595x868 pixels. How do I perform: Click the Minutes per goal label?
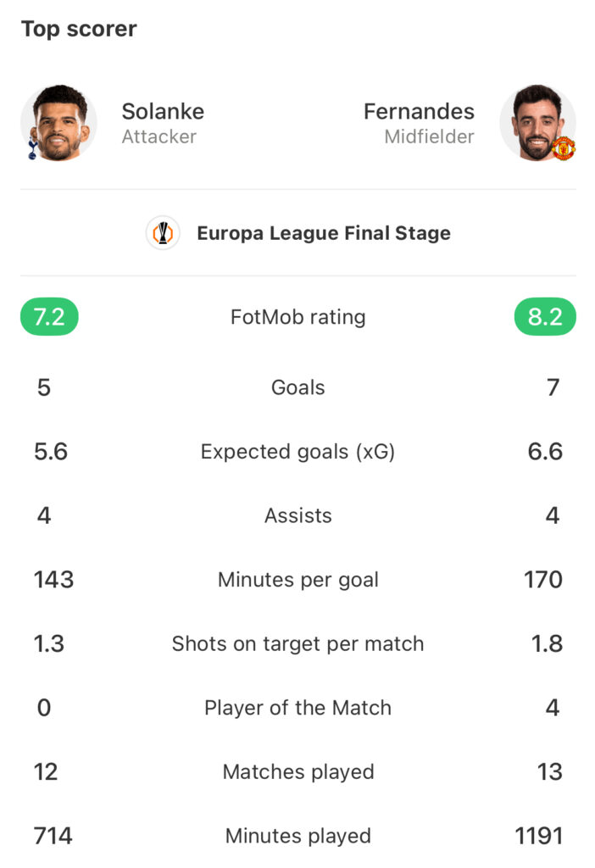click(297, 580)
